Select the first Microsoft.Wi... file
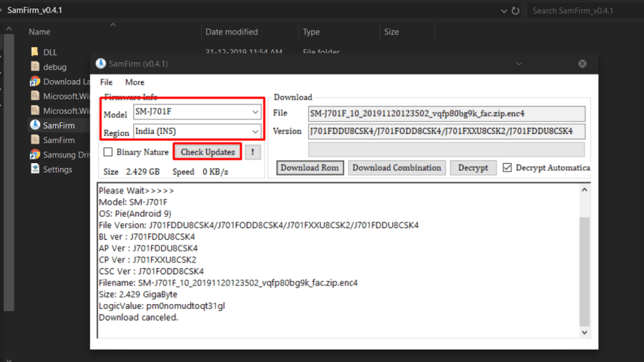The height and width of the screenshot is (362, 644). [60, 96]
